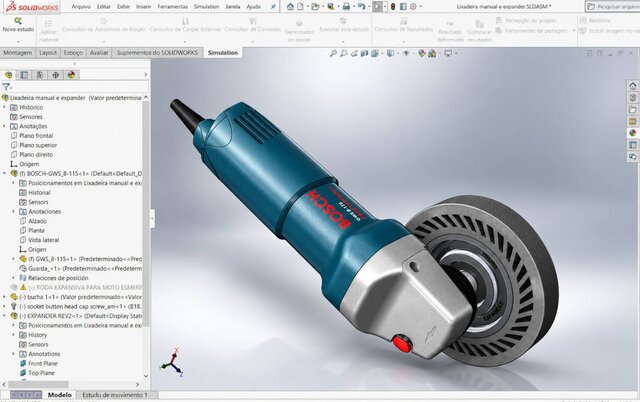Screen dimensions: 640x402
Task: Open the Inserir menu
Action: coord(144,7)
